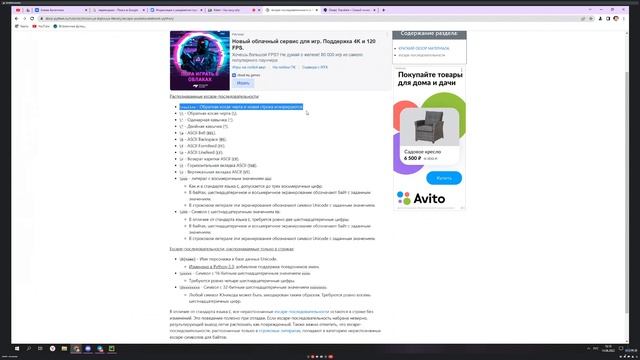Open the Windows notification center
640x360 pixels.
click(x=621, y=349)
